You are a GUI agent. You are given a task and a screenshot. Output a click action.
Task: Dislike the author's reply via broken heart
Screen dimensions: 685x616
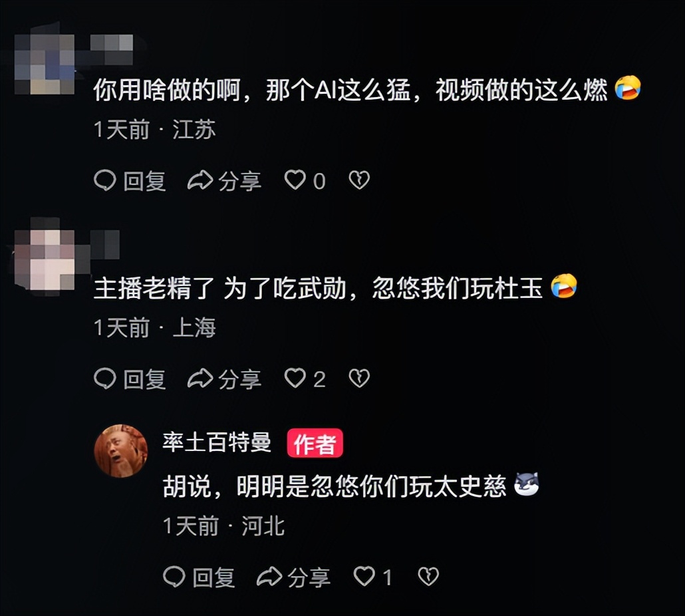(428, 576)
